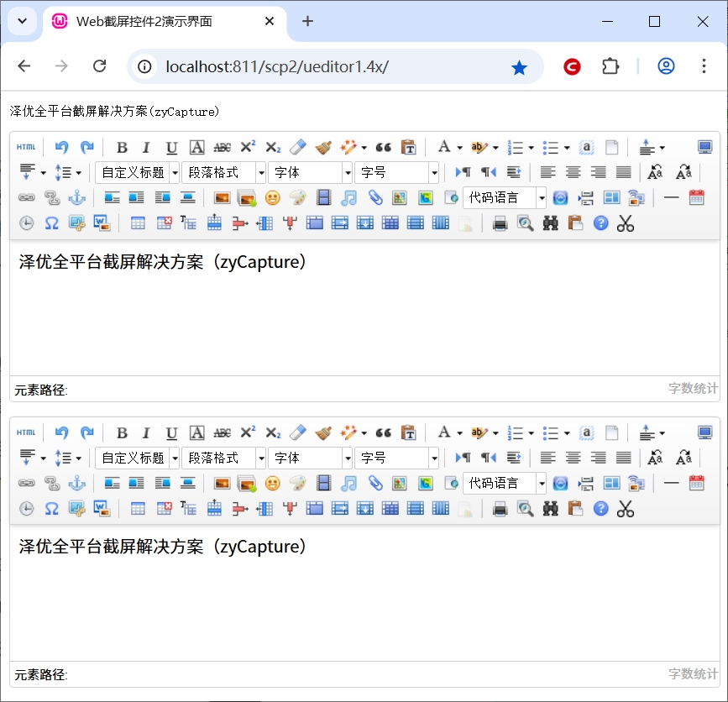
Task: Click eraser clear-format icon in top editor
Action: [297, 147]
